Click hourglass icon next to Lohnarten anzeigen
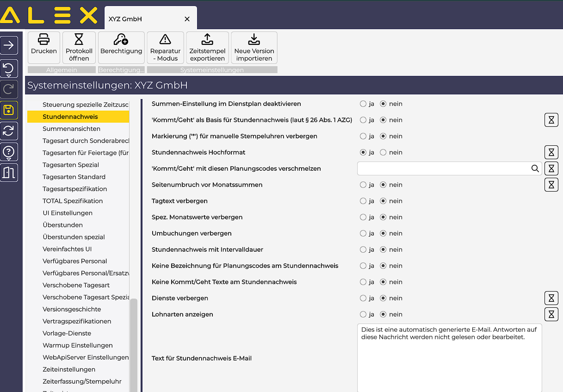 [x=551, y=314]
